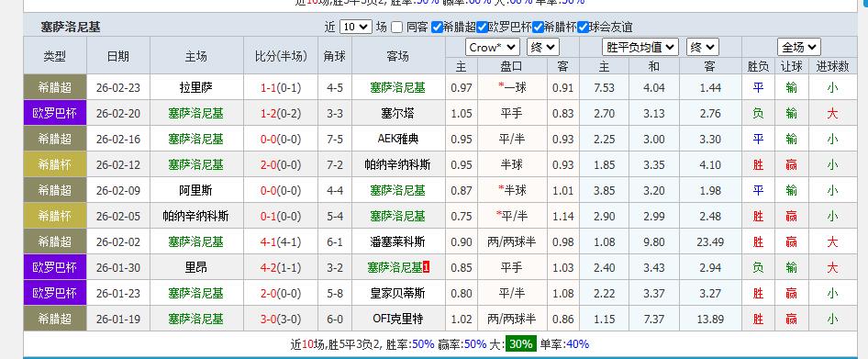The width and height of the screenshot is (868, 359).
Task: Select the 负 result on 里昂 row
Action: [x=758, y=267]
